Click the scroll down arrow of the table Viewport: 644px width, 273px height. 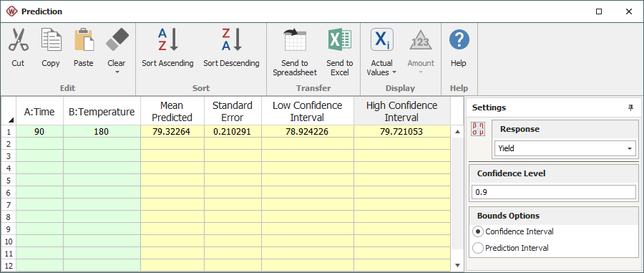pos(458,265)
